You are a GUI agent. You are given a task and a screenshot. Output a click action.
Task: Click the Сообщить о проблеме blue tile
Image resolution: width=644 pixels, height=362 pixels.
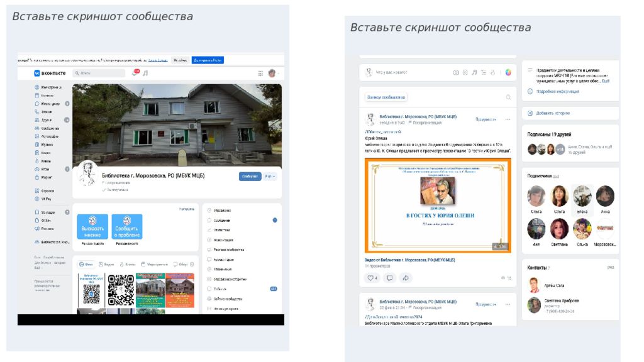tap(126, 226)
